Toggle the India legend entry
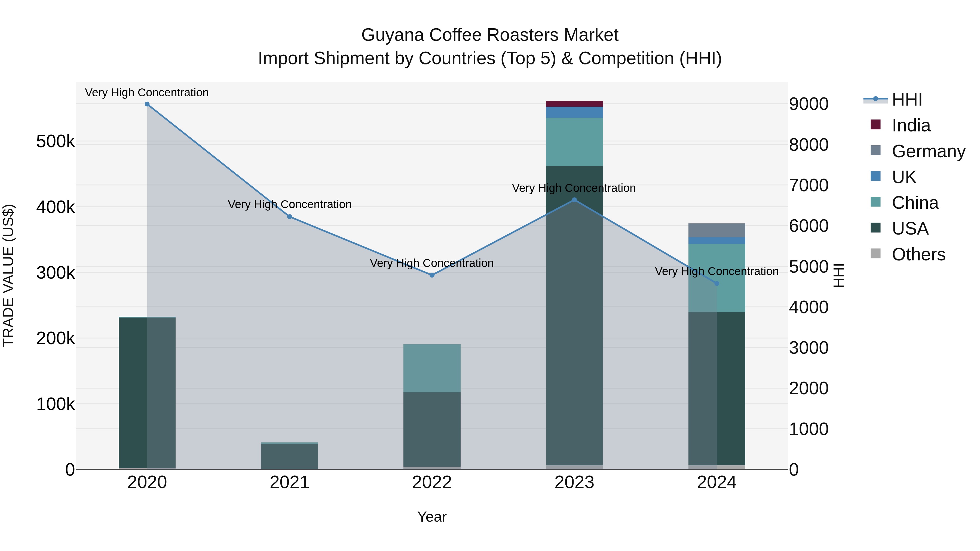Screen dimensions: 980x551 click(x=901, y=125)
